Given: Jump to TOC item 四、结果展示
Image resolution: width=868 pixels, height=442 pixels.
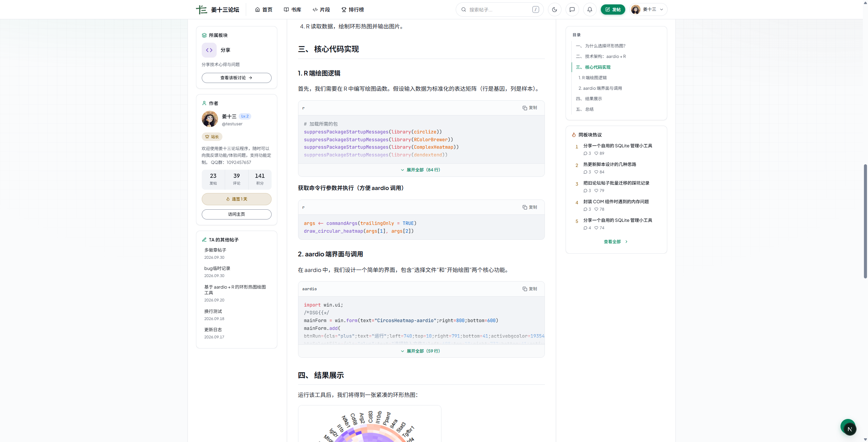Looking at the screenshot, I should pos(589,99).
